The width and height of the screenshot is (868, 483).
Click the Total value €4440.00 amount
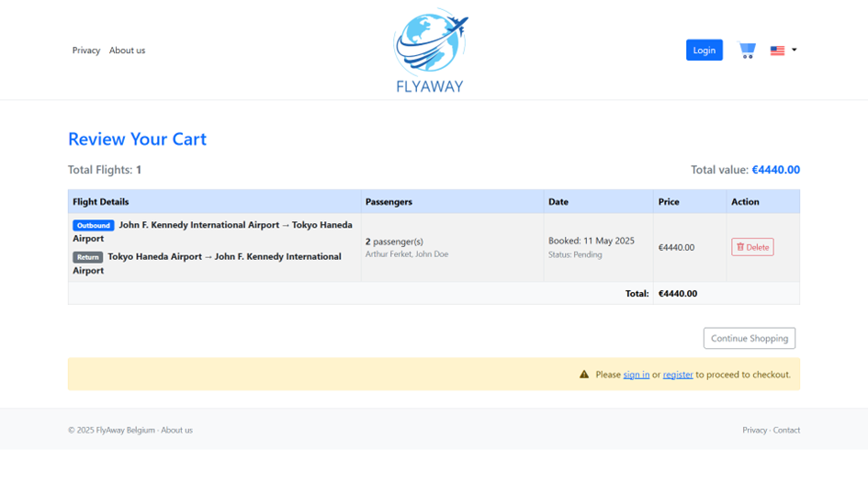pyautogui.click(x=775, y=170)
